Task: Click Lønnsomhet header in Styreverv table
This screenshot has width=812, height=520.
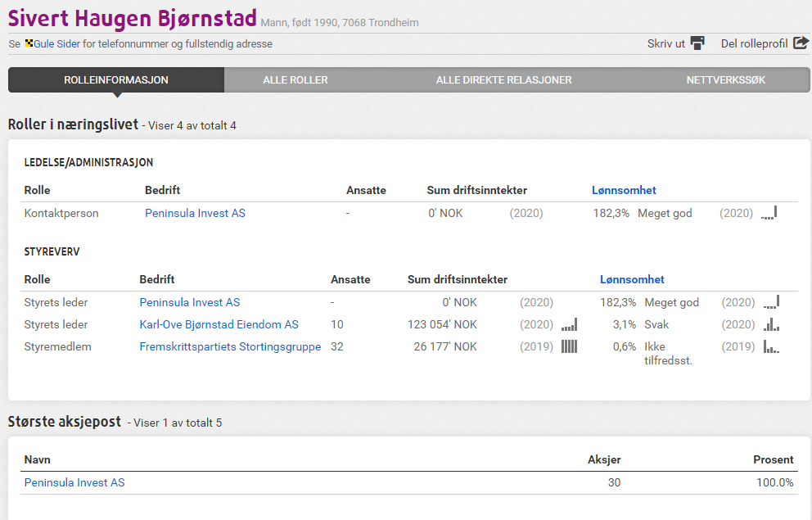Action: click(x=632, y=279)
